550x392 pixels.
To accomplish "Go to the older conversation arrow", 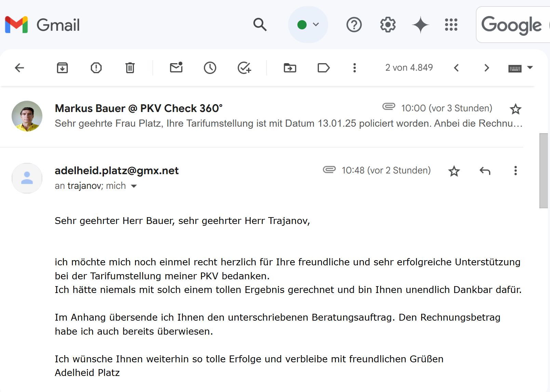I will [486, 68].
